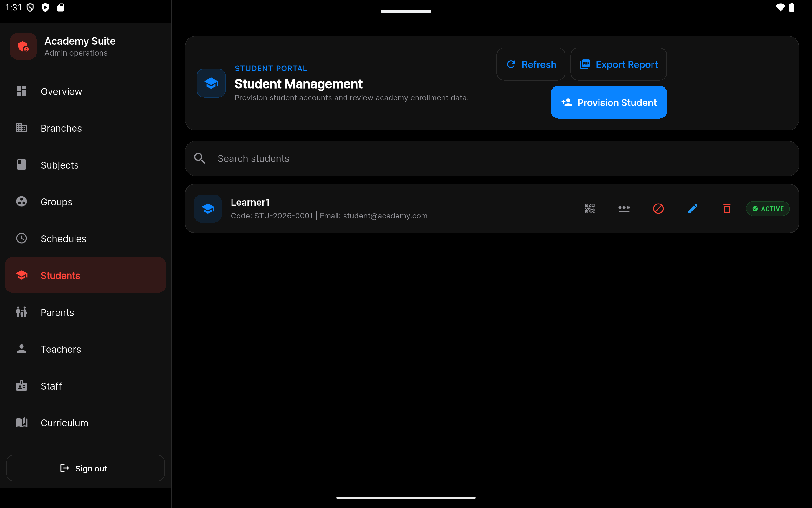812x508 pixels.
Task: Click the Wi-Fi status icon
Action: (x=780, y=7)
